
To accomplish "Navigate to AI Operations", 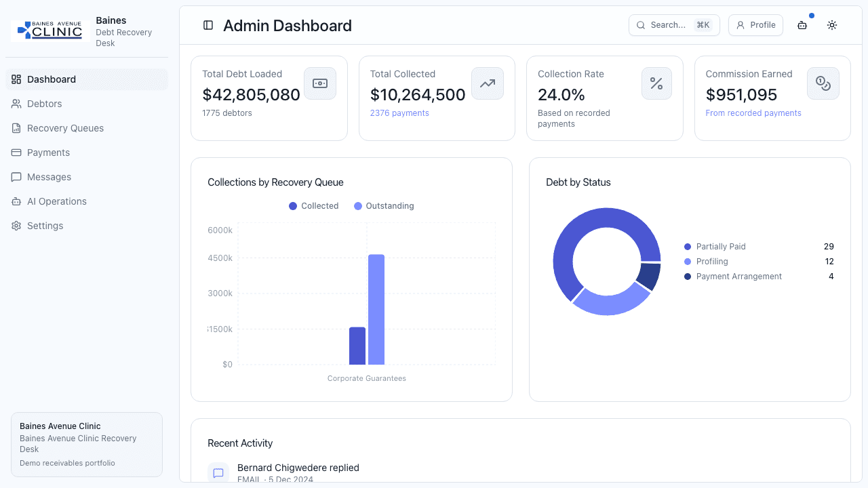I will pos(56,201).
